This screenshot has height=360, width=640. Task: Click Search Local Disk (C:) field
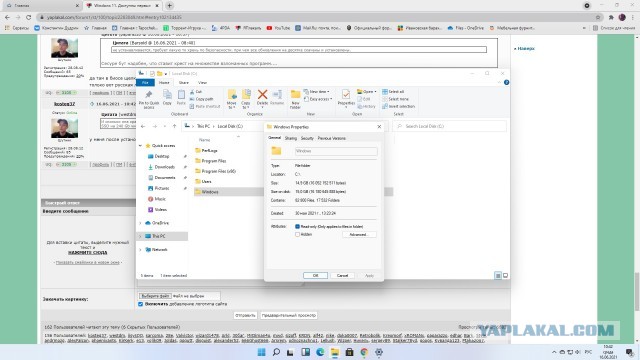point(450,127)
